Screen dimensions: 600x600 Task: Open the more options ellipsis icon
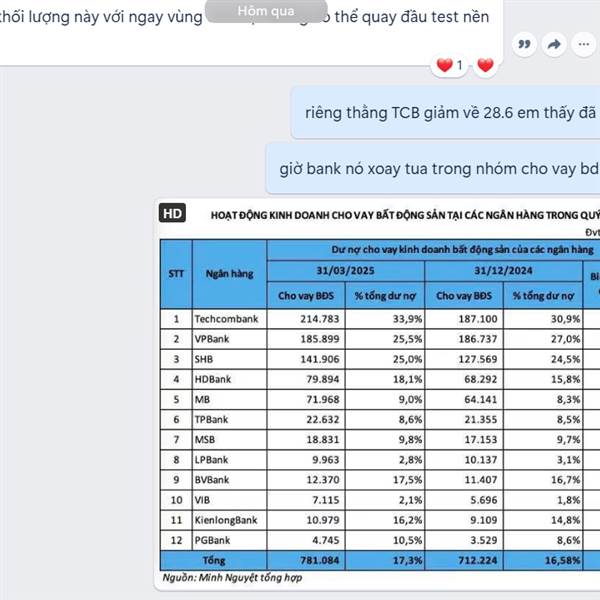584,44
